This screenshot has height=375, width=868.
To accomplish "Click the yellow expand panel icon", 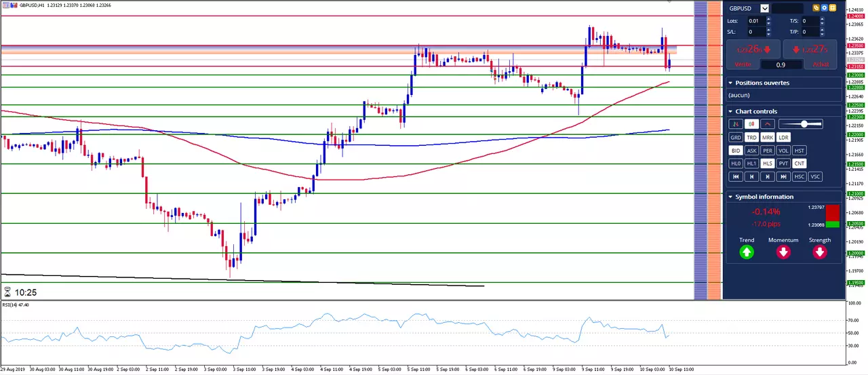I will (832, 8).
